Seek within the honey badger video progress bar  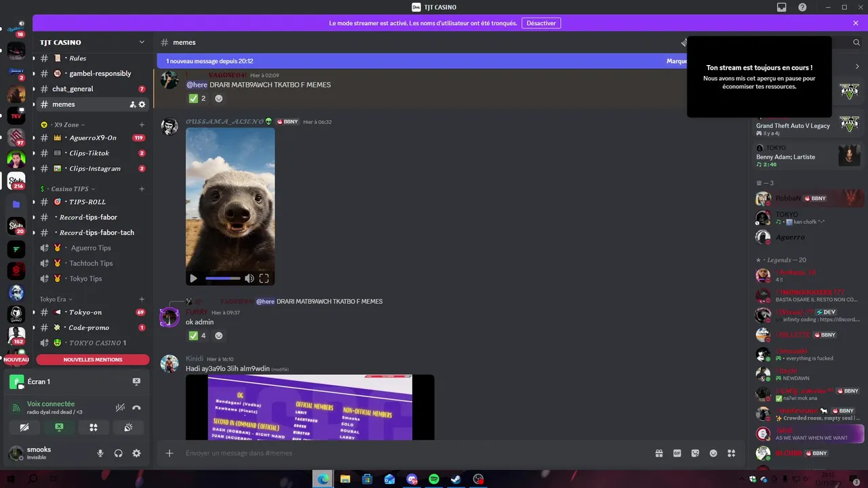point(223,279)
